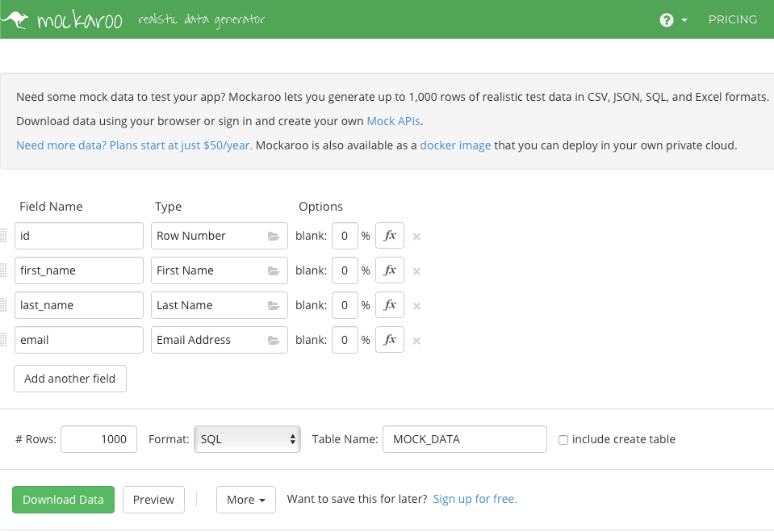Screen dimensions: 774x532
Task: Remove the email field row
Action: pos(416,341)
